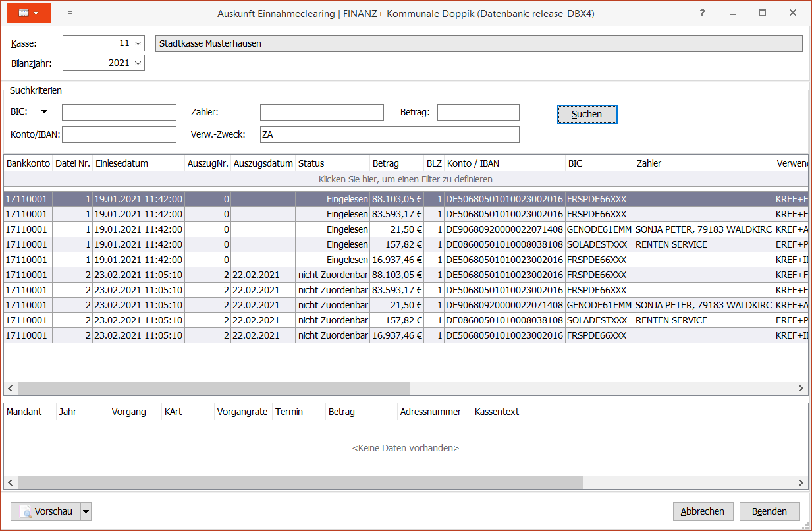812x531 pixels.
Task: Focus the Betrag search field
Action: click(x=478, y=112)
